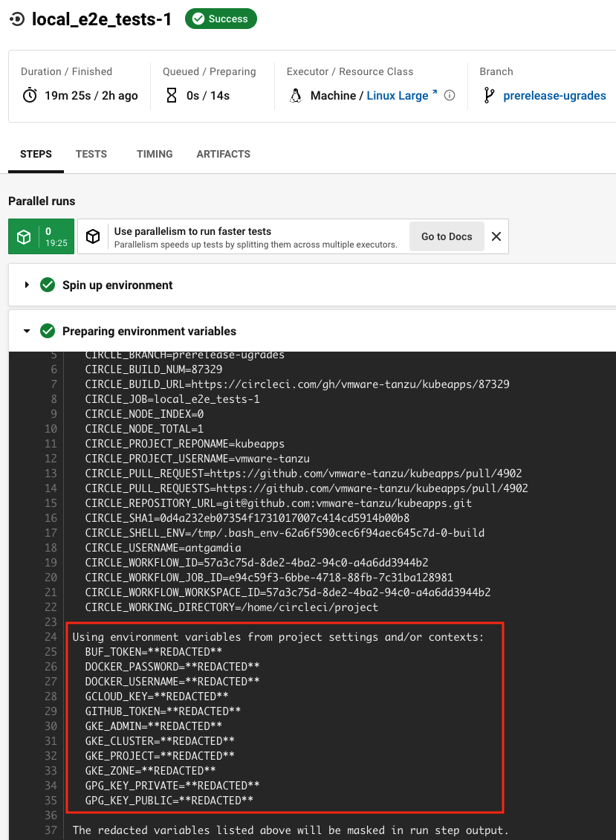Expand the Spin up environment step
Image resolution: width=616 pixels, height=840 pixels.
point(27,285)
